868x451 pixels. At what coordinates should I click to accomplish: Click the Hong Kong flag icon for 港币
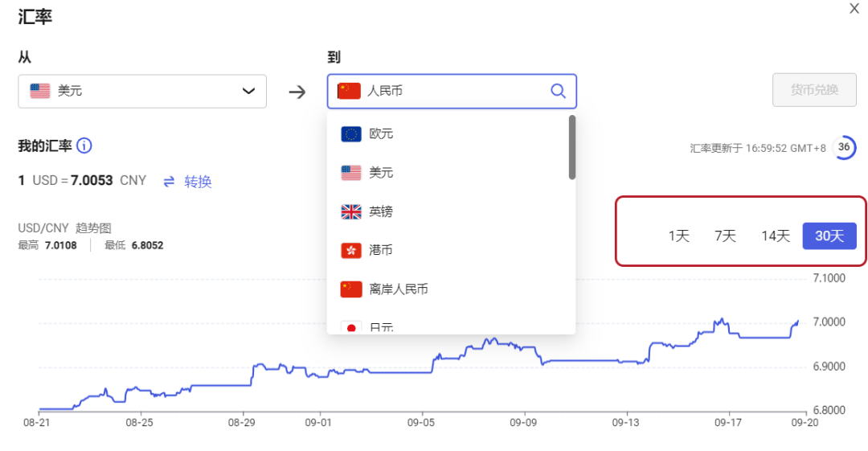(351, 251)
